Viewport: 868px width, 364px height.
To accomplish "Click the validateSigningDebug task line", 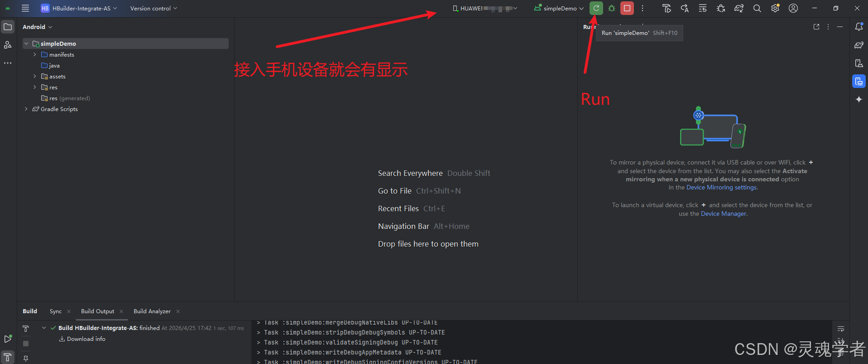I will pyautogui.click(x=347, y=342).
